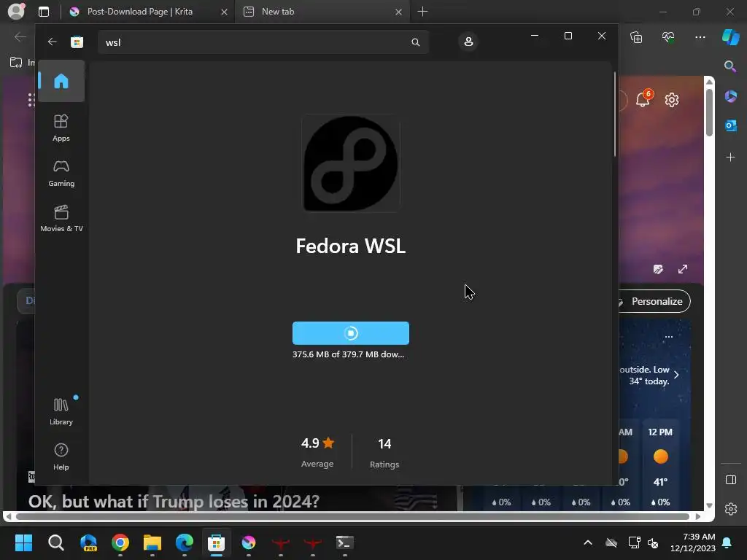Viewport: 747px width, 560px height.
Task: Open Store user account profile icon
Action: pos(468,42)
